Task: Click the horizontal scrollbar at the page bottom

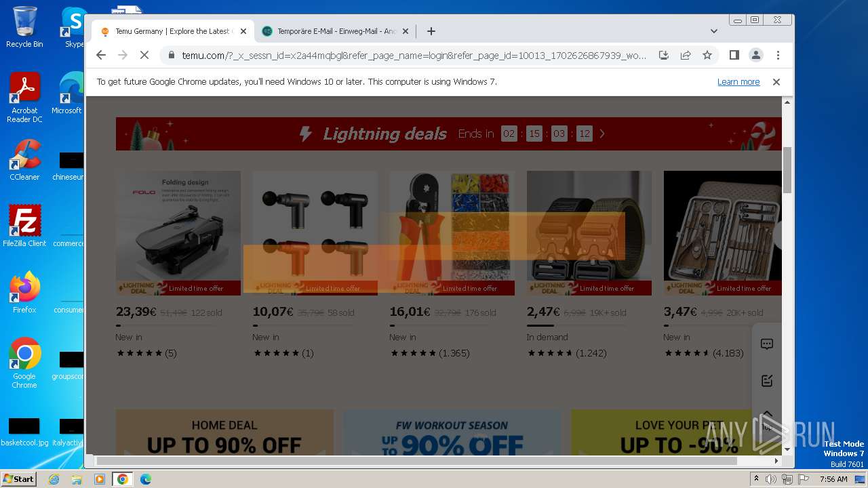Action: [416, 461]
